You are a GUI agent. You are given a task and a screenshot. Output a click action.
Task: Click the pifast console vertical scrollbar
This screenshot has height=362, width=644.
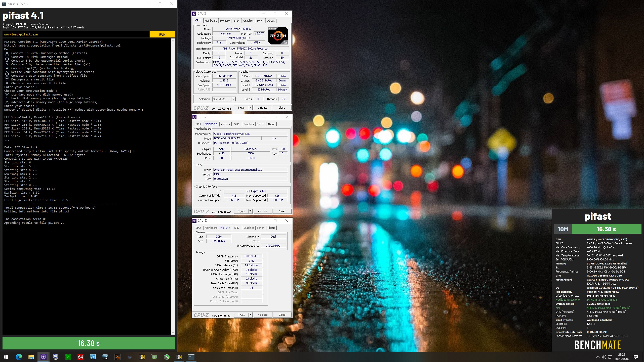(173, 187)
